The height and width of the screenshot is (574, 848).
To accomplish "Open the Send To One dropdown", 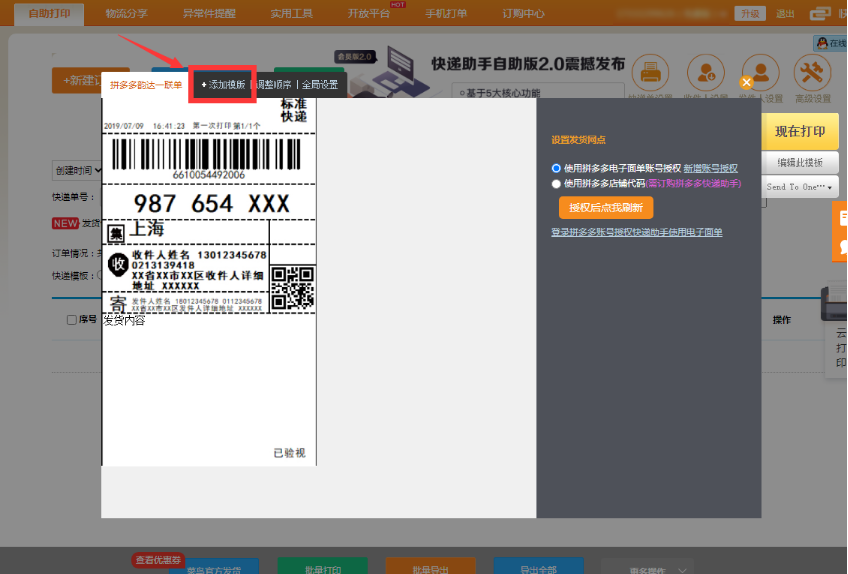I will 801,187.
